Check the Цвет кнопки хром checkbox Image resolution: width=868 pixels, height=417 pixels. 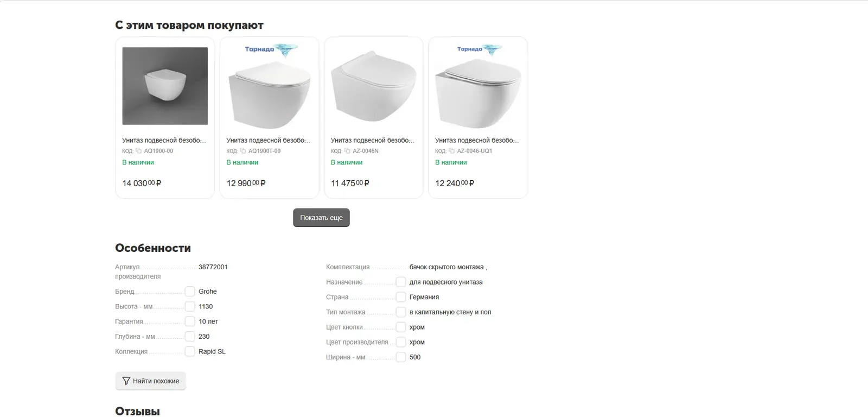click(x=401, y=327)
